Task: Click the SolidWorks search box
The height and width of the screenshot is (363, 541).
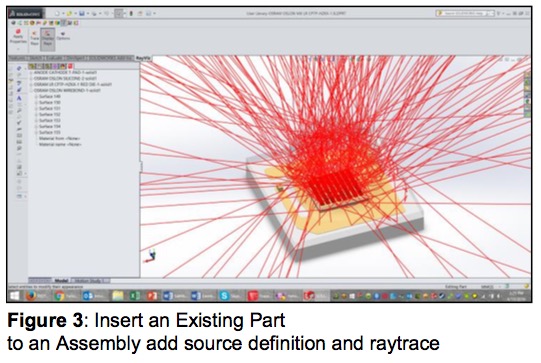Action: click(465, 13)
